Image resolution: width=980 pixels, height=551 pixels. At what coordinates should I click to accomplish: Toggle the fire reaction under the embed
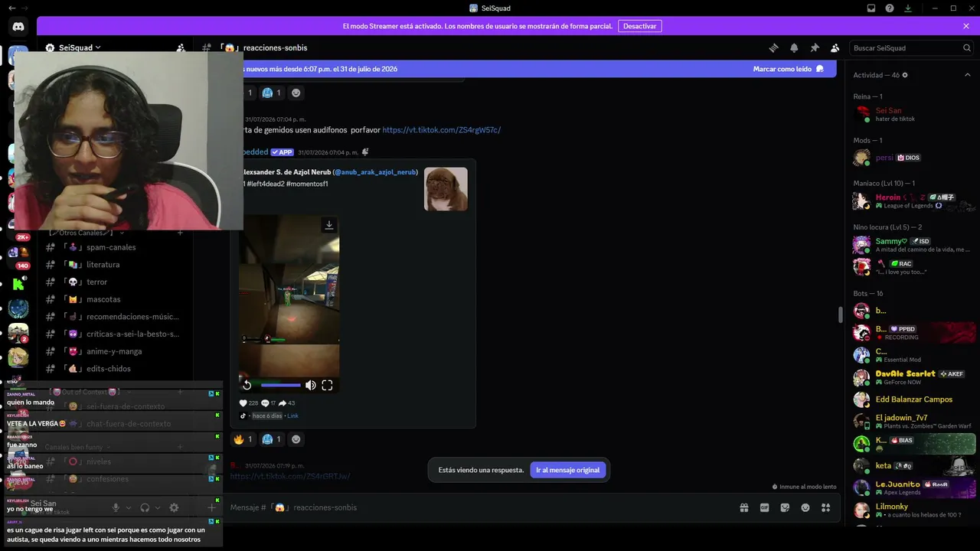pyautogui.click(x=243, y=439)
